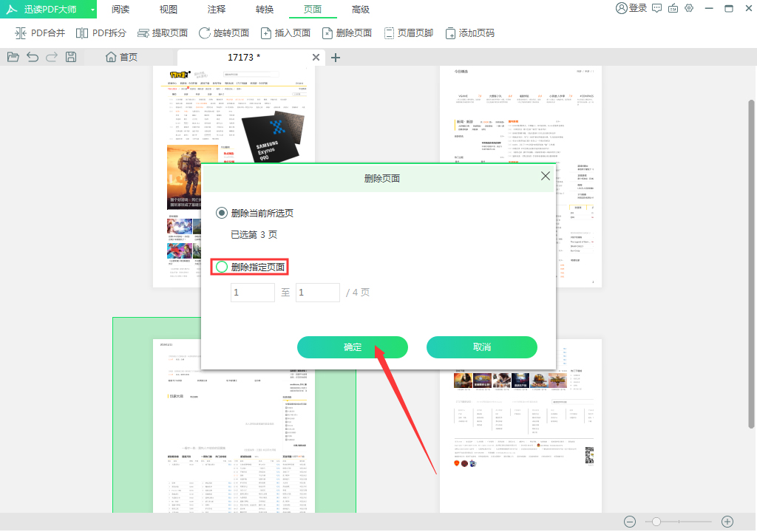Image resolution: width=757 pixels, height=532 pixels.
Task: Click the start page number input field
Action: [252, 293]
